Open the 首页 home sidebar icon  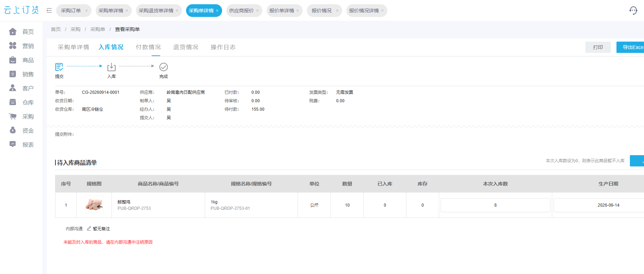[x=13, y=32]
